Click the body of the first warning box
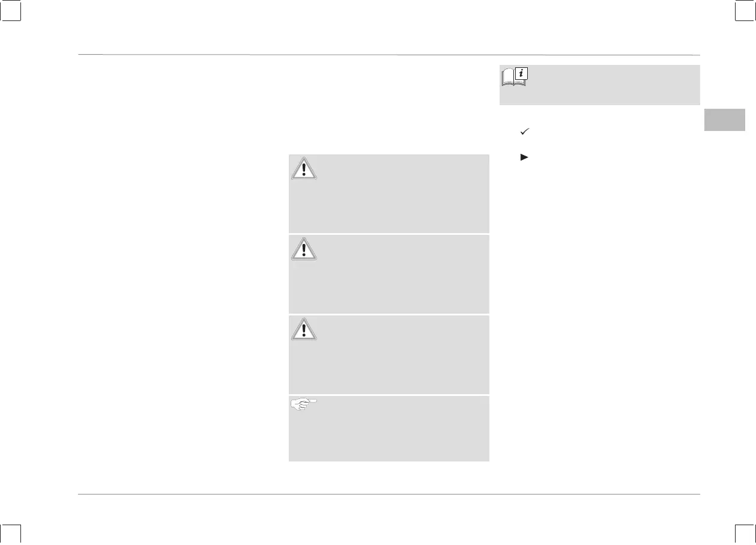The width and height of the screenshot is (756, 545). (x=389, y=193)
